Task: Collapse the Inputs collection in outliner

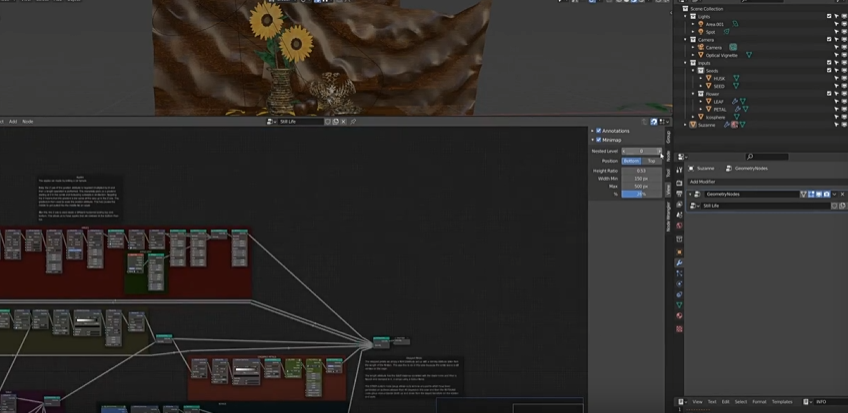Action: coord(687,63)
